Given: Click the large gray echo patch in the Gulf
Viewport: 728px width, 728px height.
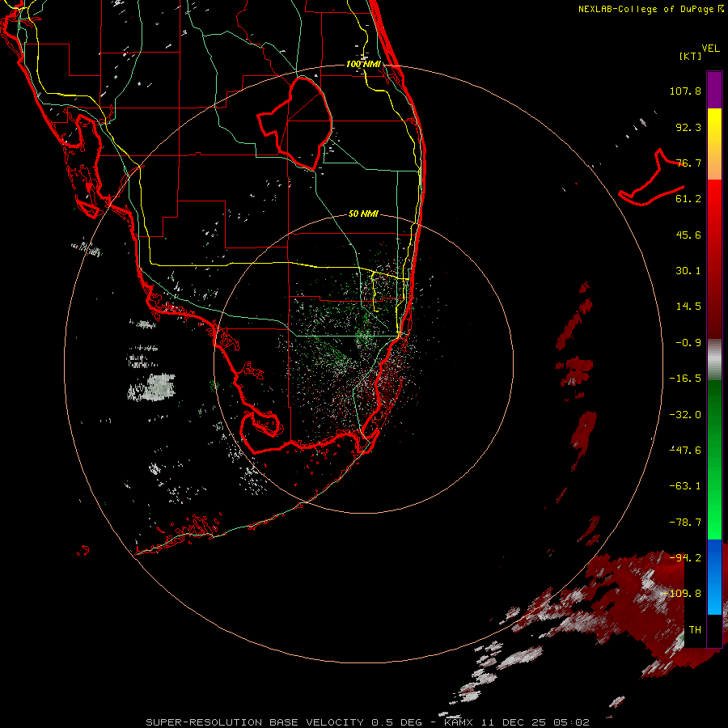Looking at the screenshot, I should point(160,387).
